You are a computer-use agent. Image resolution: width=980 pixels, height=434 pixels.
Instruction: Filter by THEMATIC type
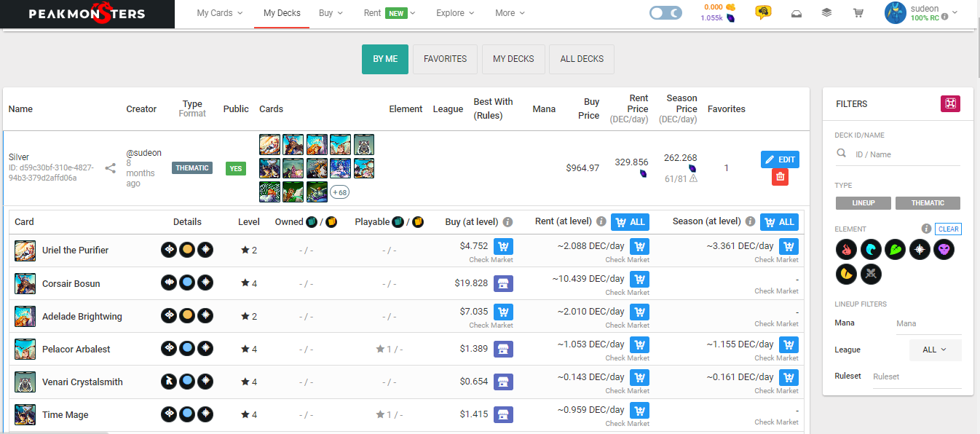pyautogui.click(x=928, y=203)
